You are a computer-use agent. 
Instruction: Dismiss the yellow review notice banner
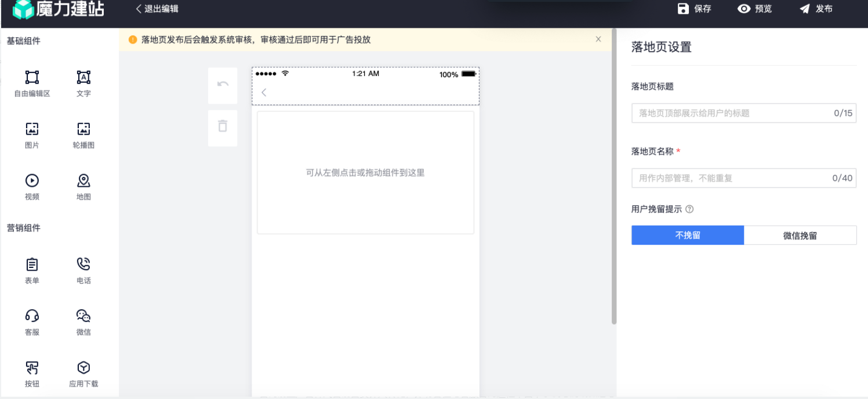pos(598,39)
